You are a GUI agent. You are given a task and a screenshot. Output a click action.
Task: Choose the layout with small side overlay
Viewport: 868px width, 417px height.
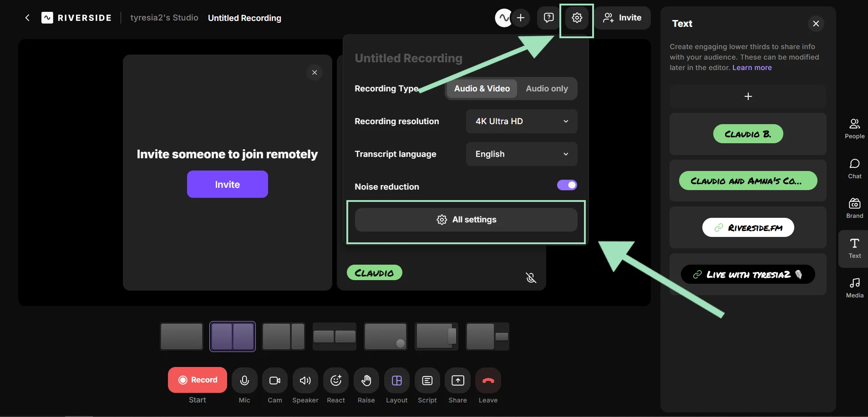437,337
